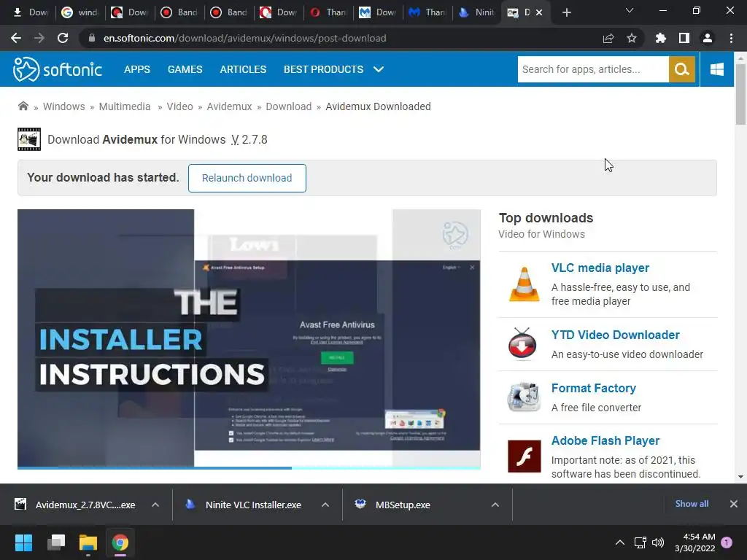Open the GAMES menu item

pos(185,69)
